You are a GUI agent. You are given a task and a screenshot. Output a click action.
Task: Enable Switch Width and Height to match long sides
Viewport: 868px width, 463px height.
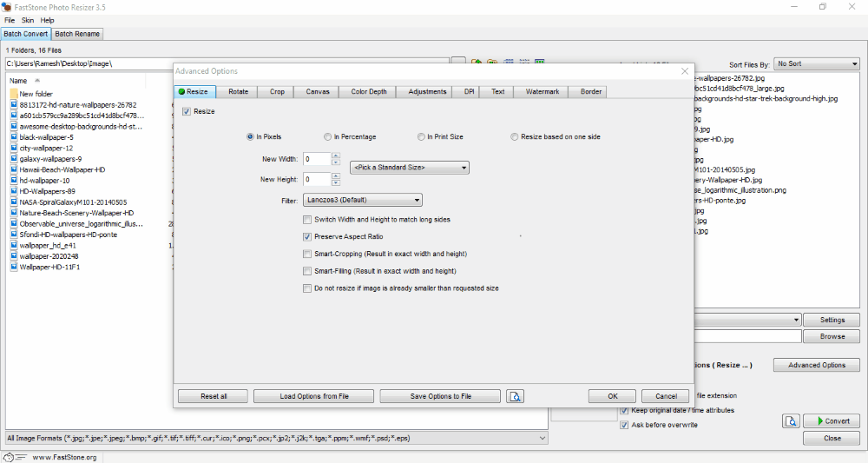(307, 219)
